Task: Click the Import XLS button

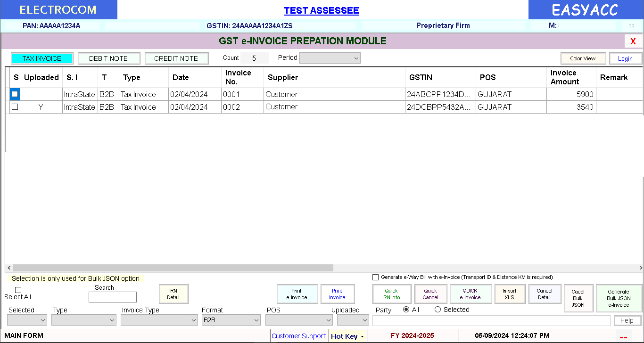Action: tap(509, 294)
